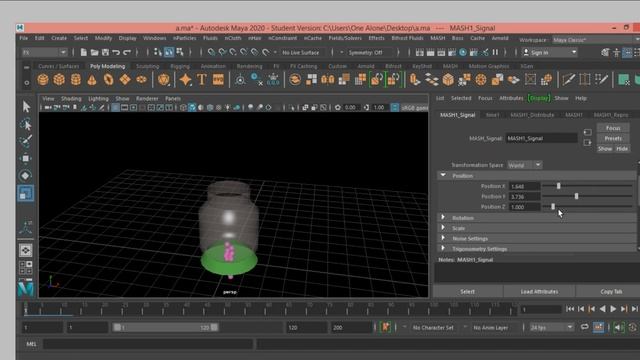Click the Select button in Attribute Editor
The height and width of the screenshot is (360, 640).
(467, 291)
